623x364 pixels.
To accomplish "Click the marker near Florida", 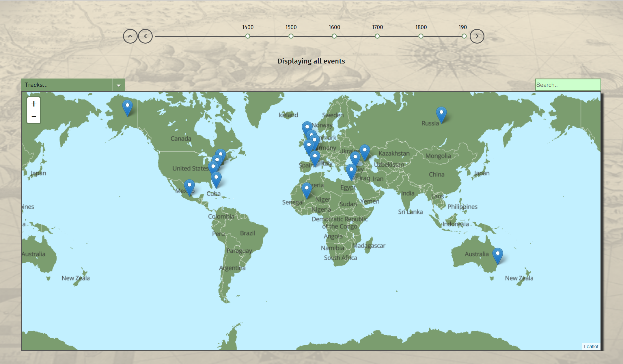I will 216,179.
